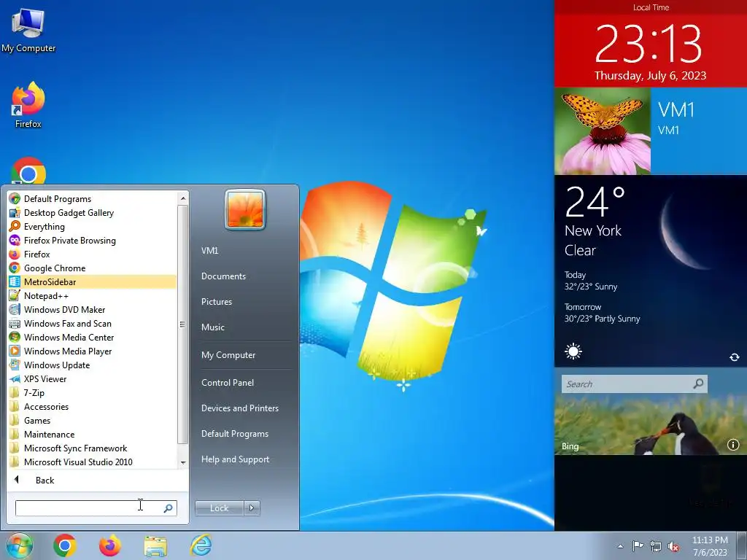Open the shutdown options arrow next to Lock

[x=252, y=508]
